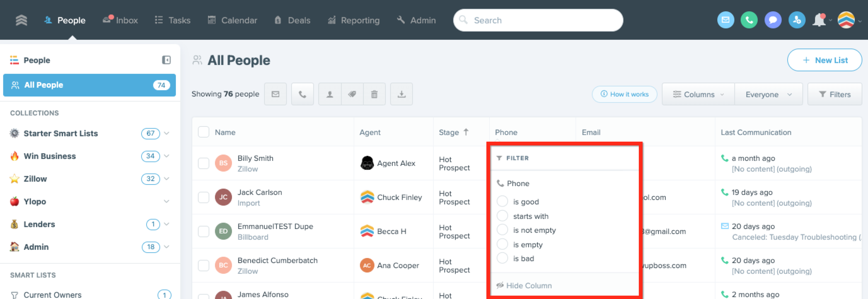Click the export download toolbar icon
868x299 pixels.
pos(401,94)
